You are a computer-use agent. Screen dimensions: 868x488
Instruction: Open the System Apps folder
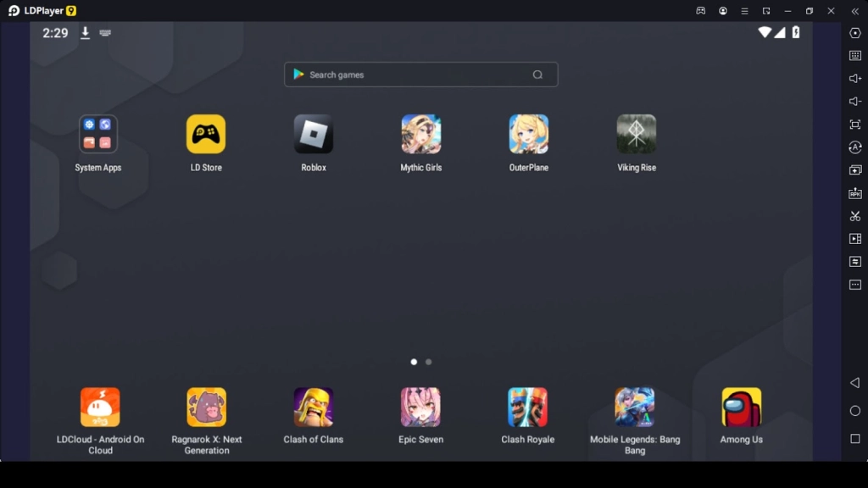(x=98, y=134)
